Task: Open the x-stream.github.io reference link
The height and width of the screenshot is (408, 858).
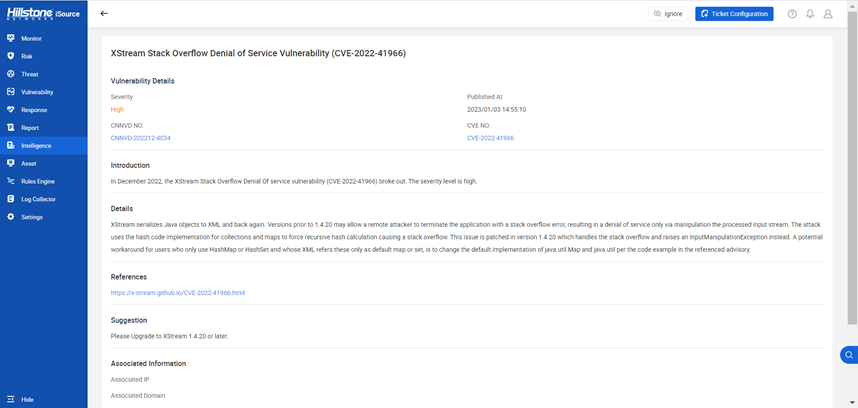Action: [178, 293]
